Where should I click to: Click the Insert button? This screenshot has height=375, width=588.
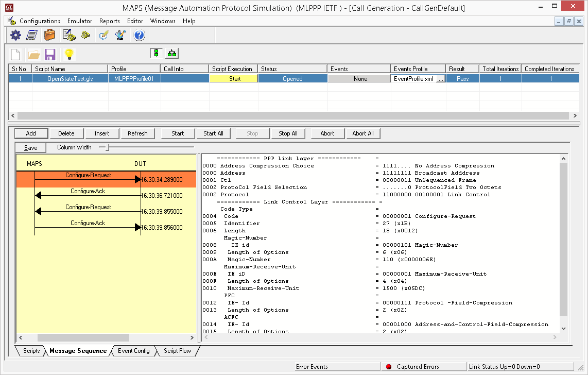(102, 133)
